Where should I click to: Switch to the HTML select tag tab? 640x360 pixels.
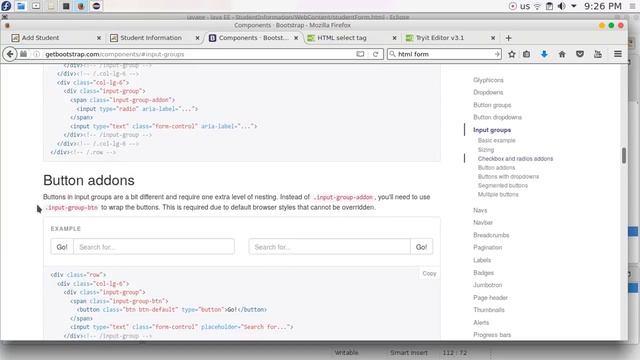coord(352,38)
